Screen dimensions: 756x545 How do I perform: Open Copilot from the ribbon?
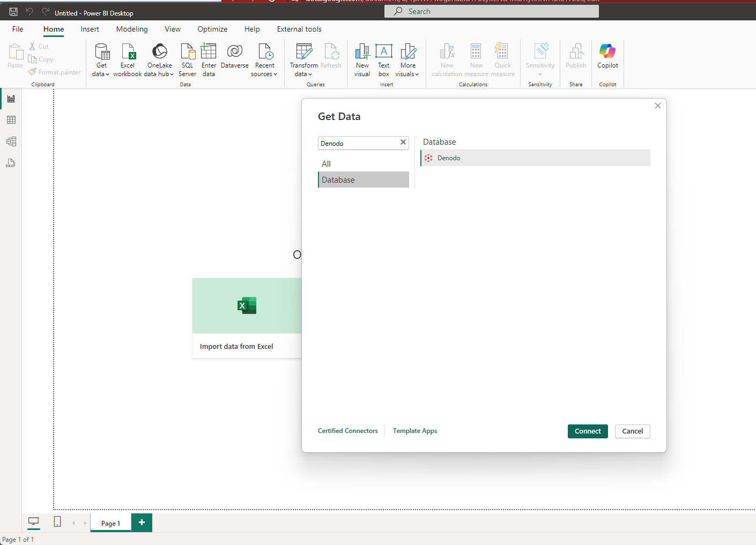click(607, 56)
